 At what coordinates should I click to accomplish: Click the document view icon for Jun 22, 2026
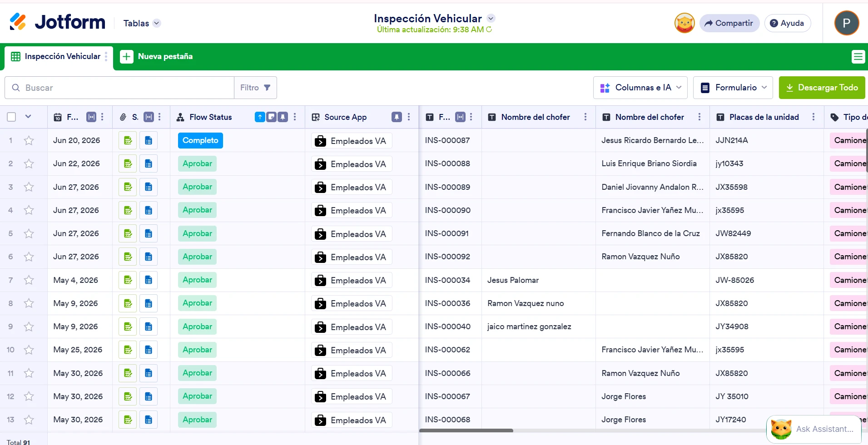point(149,164)
